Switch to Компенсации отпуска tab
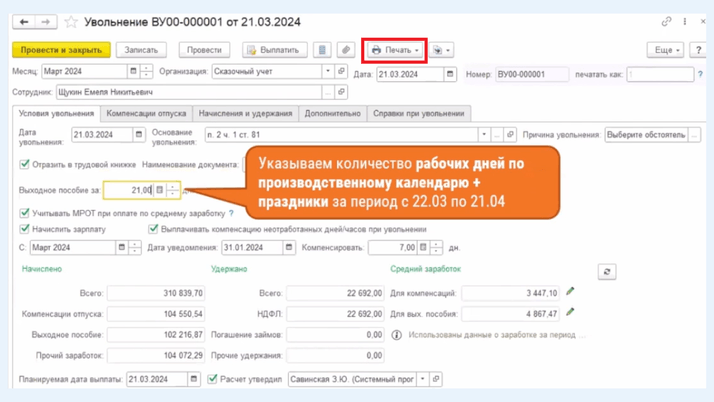 [x=146, y=113]
